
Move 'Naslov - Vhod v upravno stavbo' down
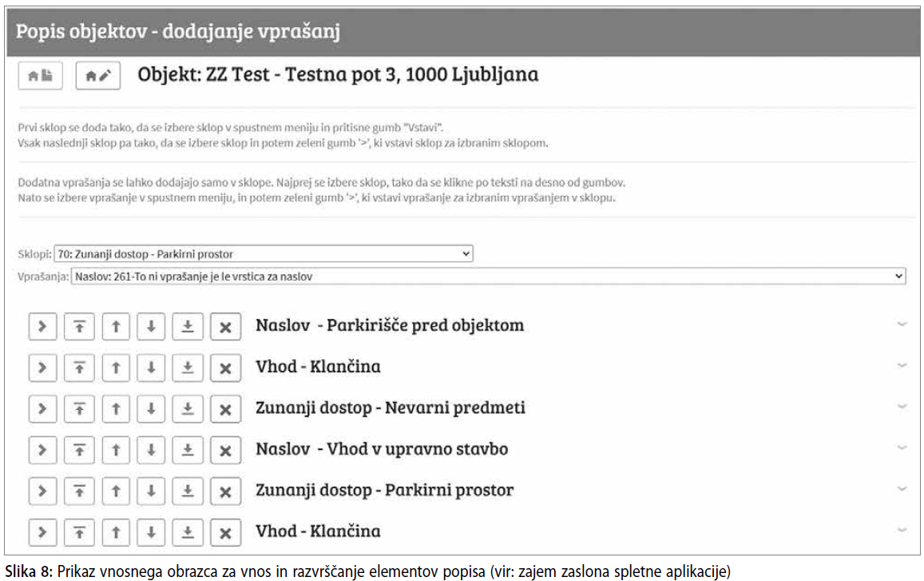(151, 450)
